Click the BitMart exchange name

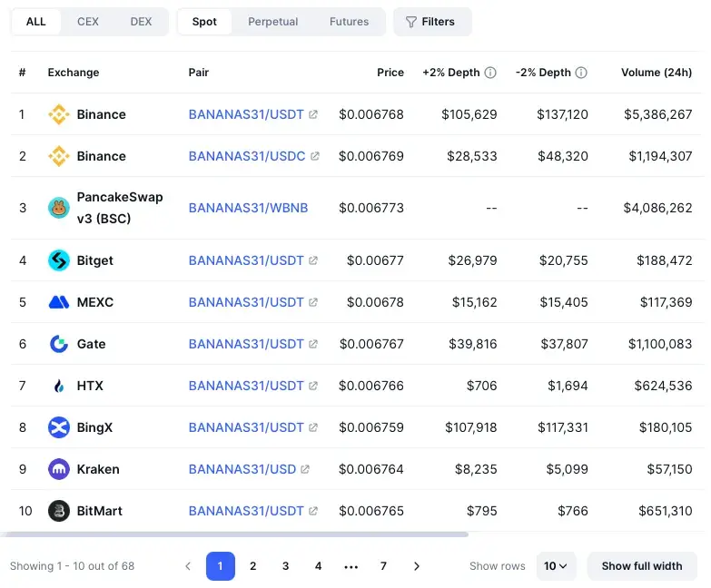tap(100, 511)
